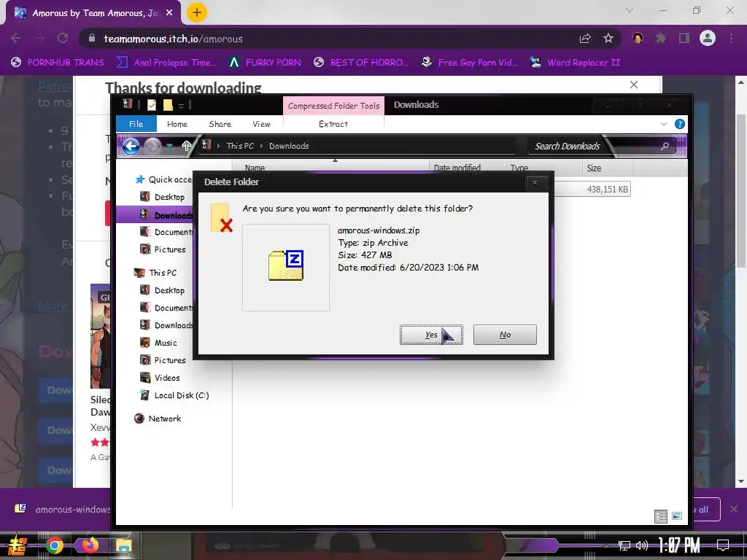747x560 pixels.
Task: Open File Explorer from the taskbar
Action: point(124,545)
